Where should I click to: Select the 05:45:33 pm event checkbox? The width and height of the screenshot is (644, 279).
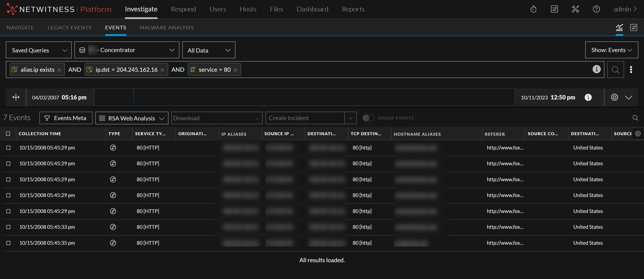point(8,227)
